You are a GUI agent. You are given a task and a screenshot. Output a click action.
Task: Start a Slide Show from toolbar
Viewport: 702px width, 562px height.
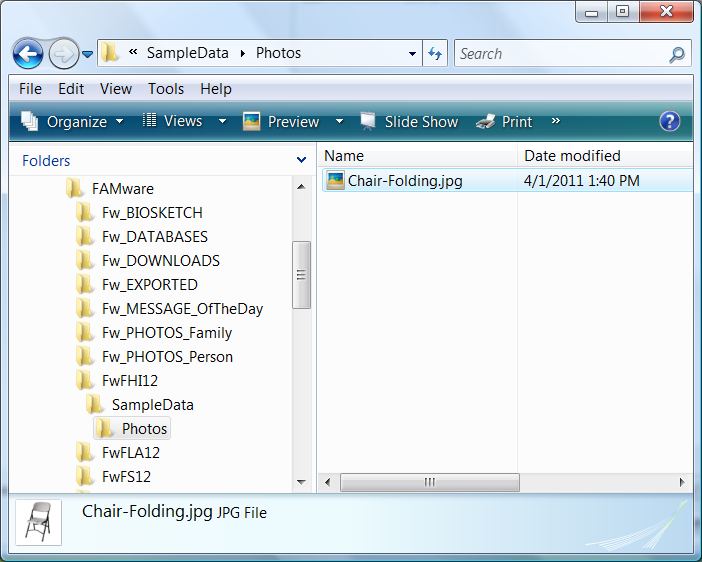(x=409, y=121)
